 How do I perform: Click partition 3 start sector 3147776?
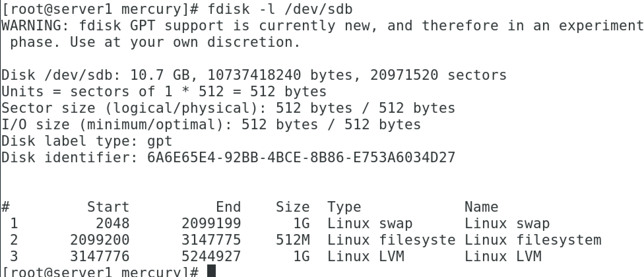coord(100,256)
